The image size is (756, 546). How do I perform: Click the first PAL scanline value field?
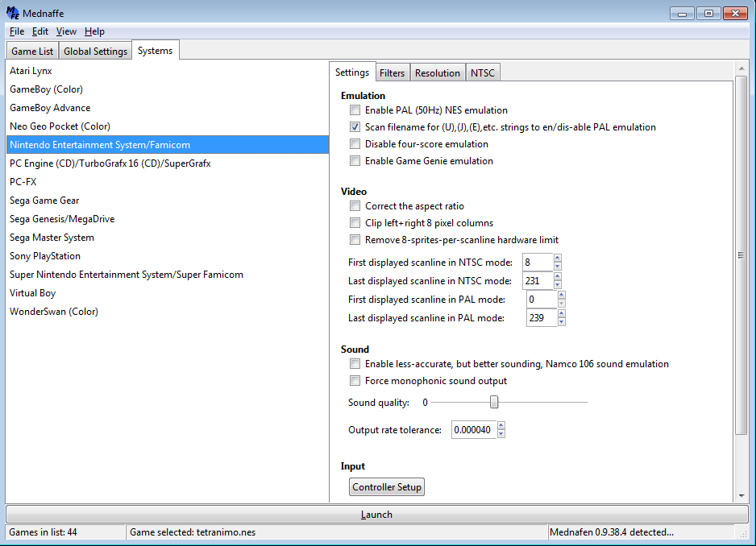tap(542, 300)
